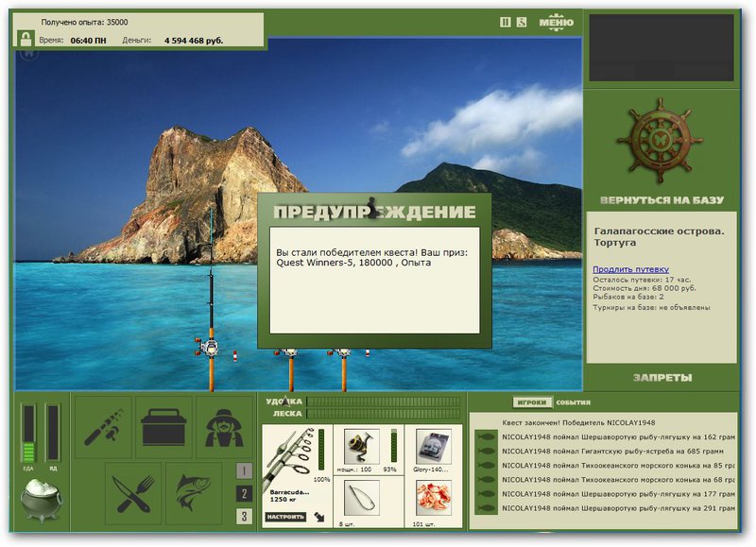Select rod slot 2
Viewport: 756px width, 547px height.
244,493
